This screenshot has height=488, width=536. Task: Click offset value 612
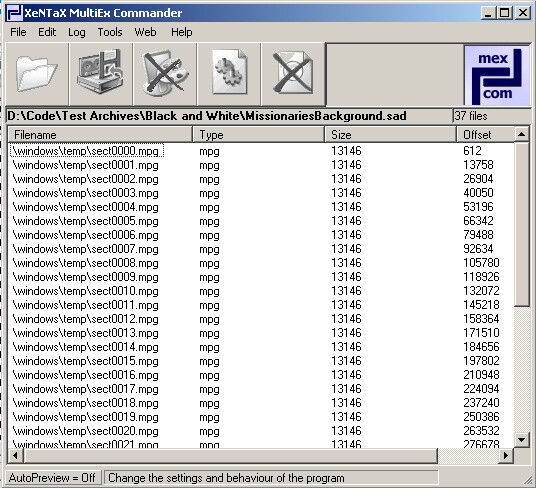(472, 151)
